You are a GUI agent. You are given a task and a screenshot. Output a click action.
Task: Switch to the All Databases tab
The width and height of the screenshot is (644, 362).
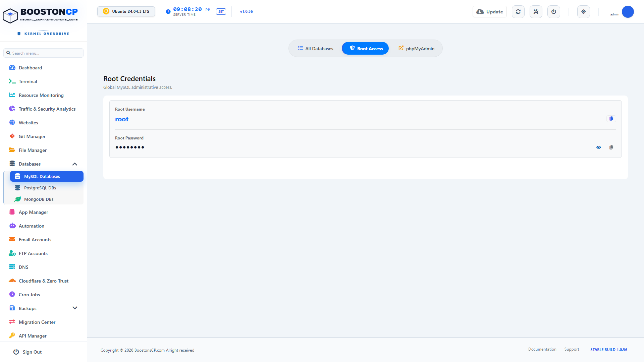tap(316, 49)
